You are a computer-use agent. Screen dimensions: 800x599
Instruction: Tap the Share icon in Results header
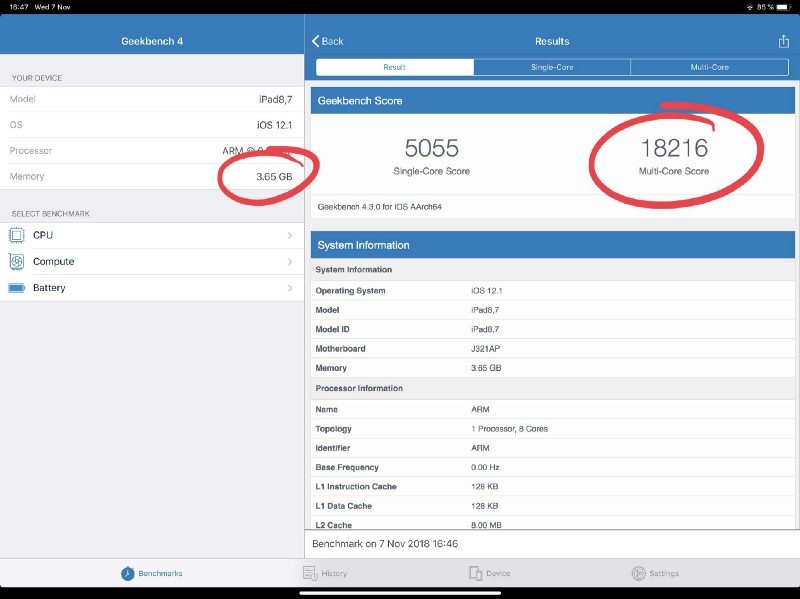tap(784, 41)
